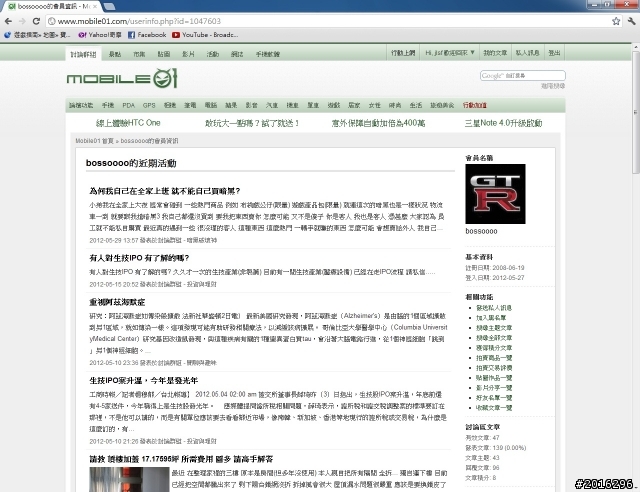Click the GT-R avatar image of bossoooo

tap(495, 194)
